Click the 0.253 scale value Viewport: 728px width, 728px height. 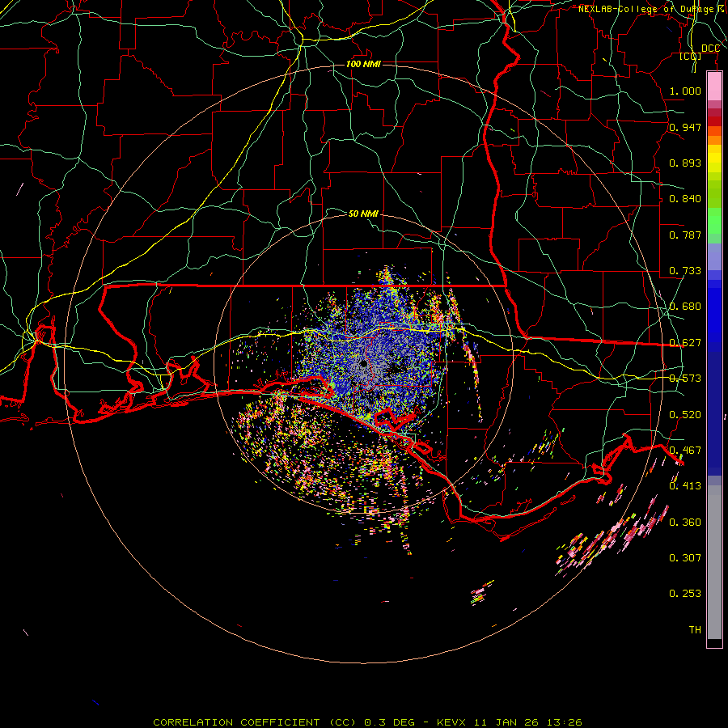[x=685, y=594]
